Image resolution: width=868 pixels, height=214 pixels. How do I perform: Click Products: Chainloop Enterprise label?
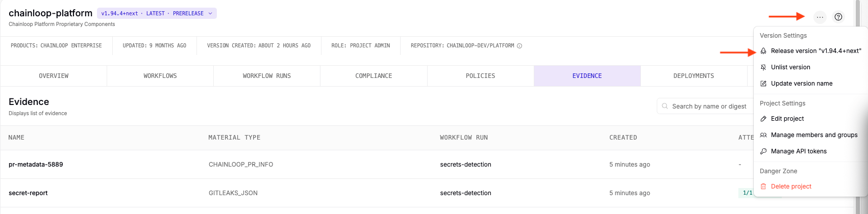(56, 46)
